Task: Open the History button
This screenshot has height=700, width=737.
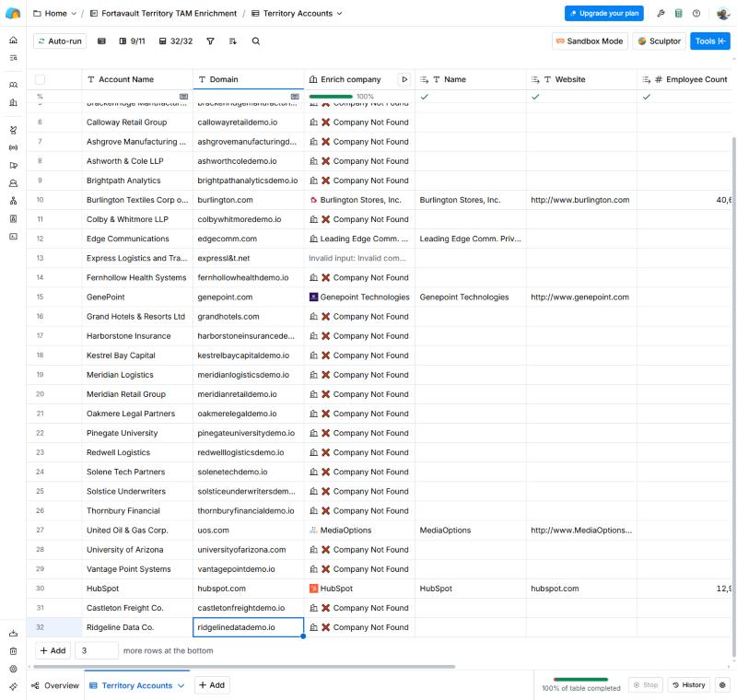Action: click(x=689, y=685)
